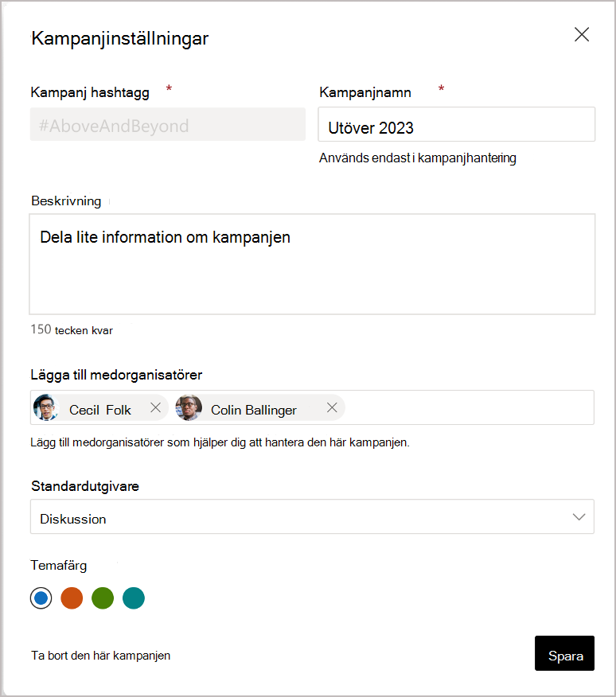Click '150 tecken kvar' counter text

pos(72,330)
